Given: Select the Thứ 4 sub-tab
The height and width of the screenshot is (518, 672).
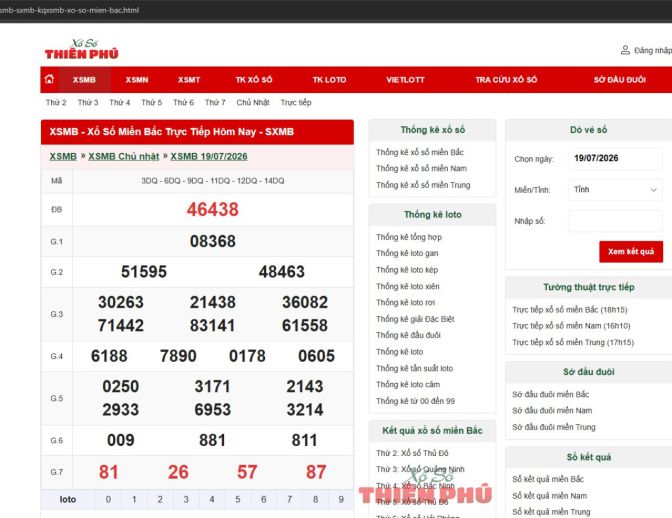Looking at the screenshot, I should [x=120, y=102].
